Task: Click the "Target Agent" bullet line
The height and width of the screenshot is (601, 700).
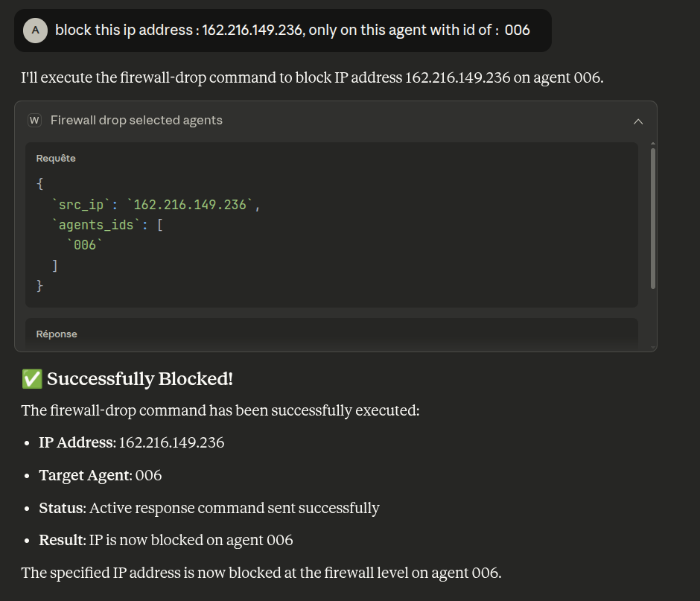Action: pyautogui.click(x=101, y=475)
